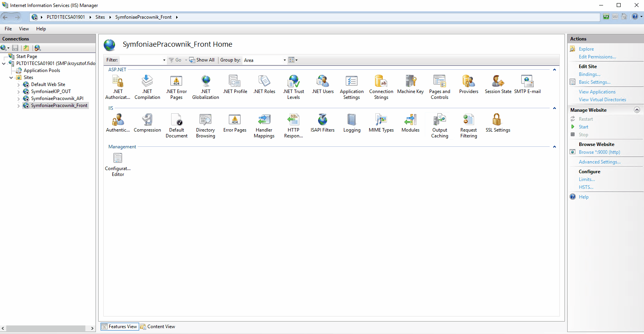644x334 pixels.
Task: Open Providers feature
Action: point(469,85)
